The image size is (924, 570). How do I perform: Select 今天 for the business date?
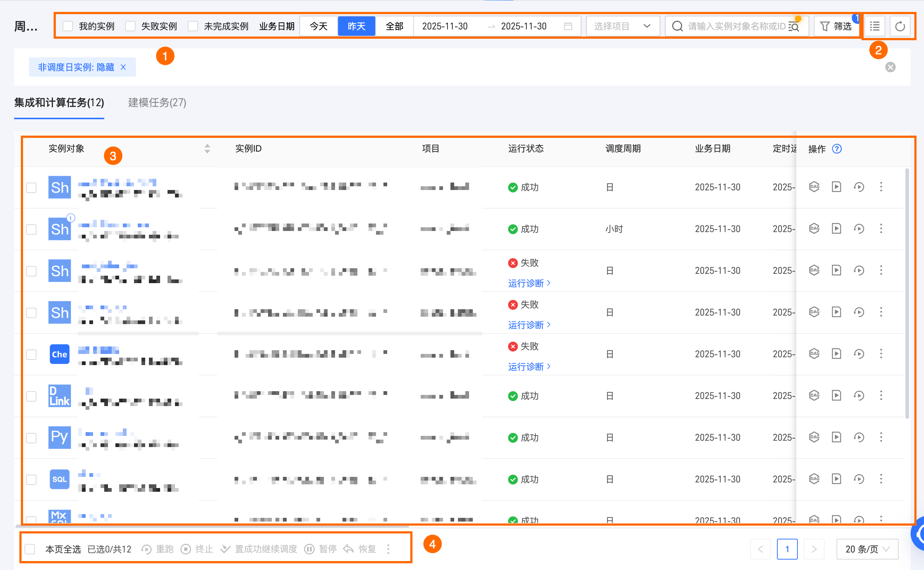point(318,26)
